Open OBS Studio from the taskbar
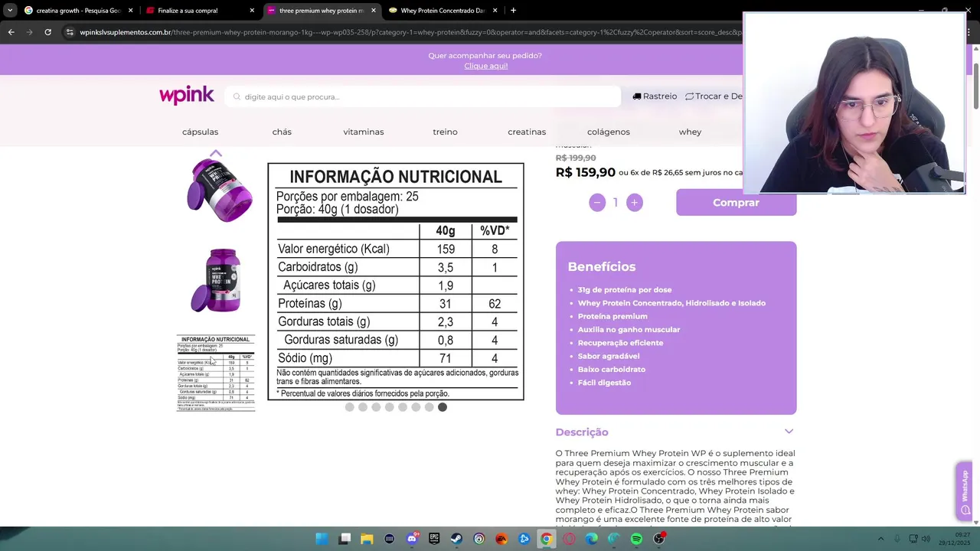The width and height of the screenshot is (980, 551). coord(658,539)
